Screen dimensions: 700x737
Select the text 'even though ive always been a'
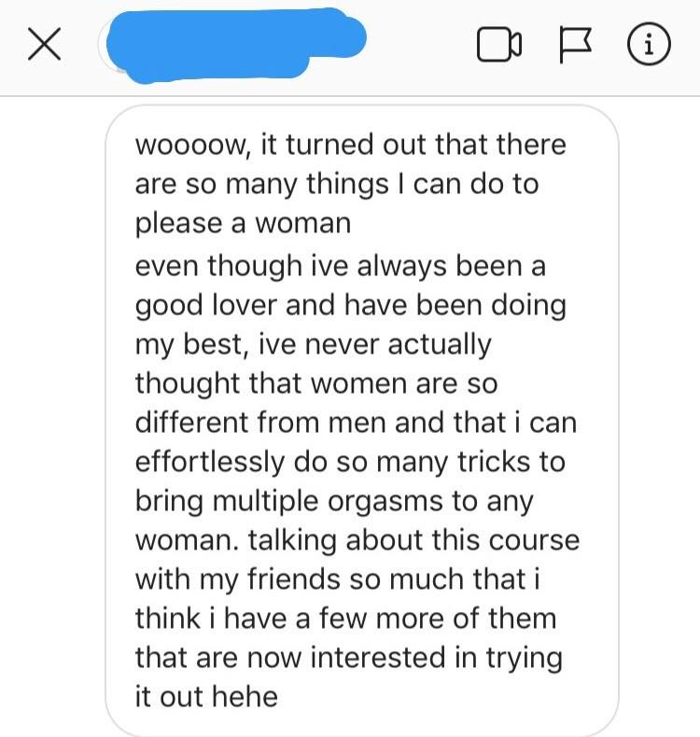[341, 266]
